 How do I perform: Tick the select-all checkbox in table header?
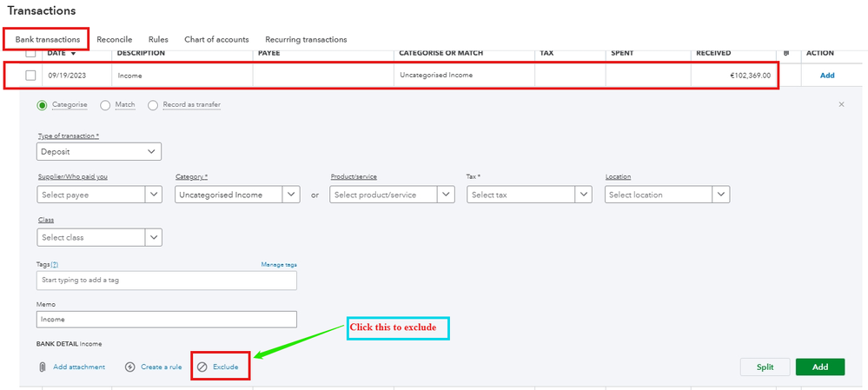pos(31,53)
